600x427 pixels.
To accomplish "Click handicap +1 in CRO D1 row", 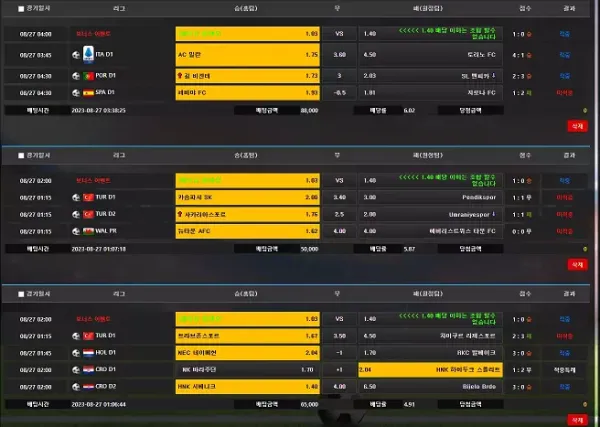I will [339, 370].
